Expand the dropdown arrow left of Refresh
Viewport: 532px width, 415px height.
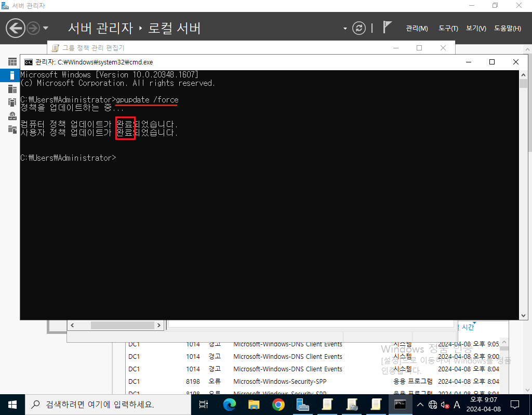[345, 29]
